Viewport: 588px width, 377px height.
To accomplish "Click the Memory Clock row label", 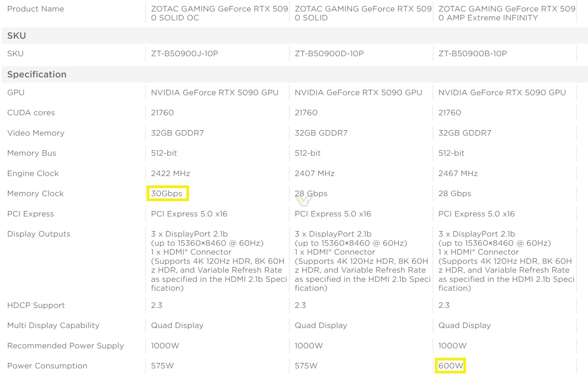I will [x=35, y=193].
